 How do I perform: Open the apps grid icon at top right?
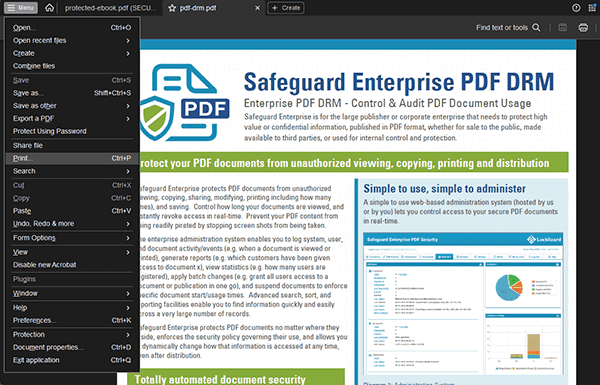coord(592,8)
